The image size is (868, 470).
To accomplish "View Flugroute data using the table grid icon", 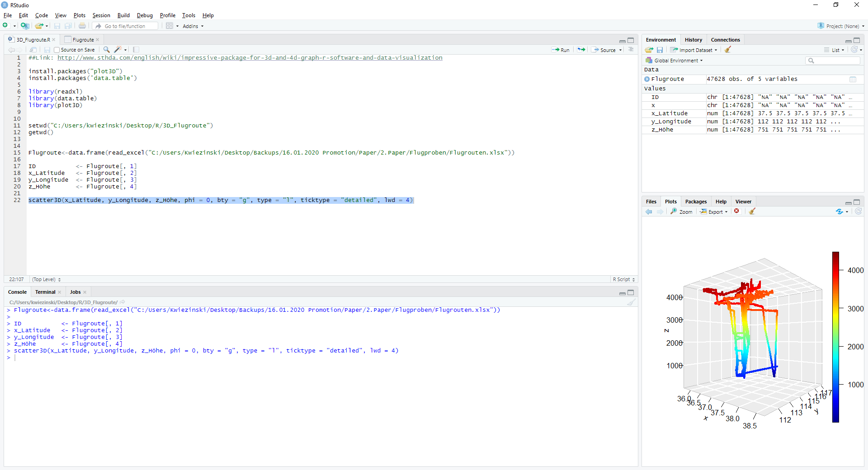I will pyautogui.click(x=853, y=79).
